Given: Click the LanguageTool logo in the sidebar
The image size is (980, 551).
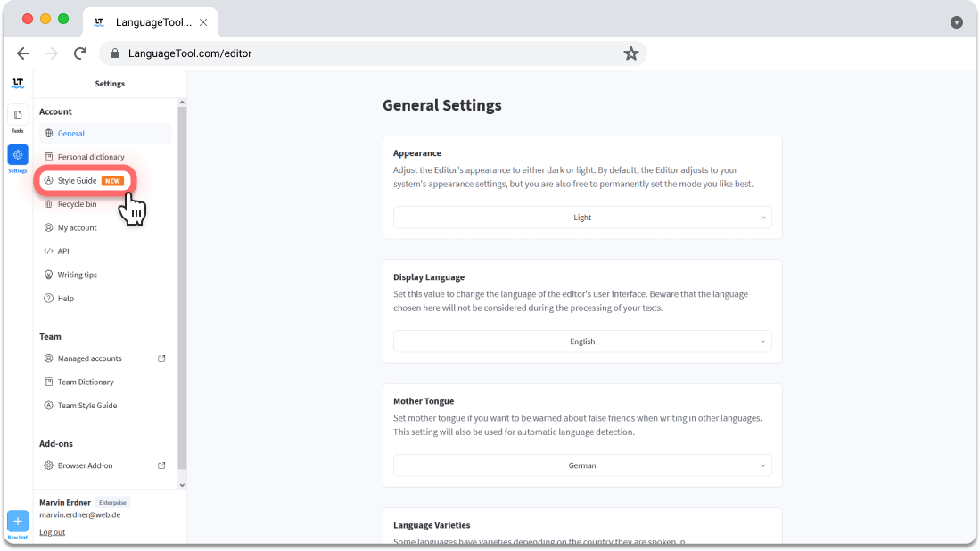Looking at the screenshot, I should [18, 83].
